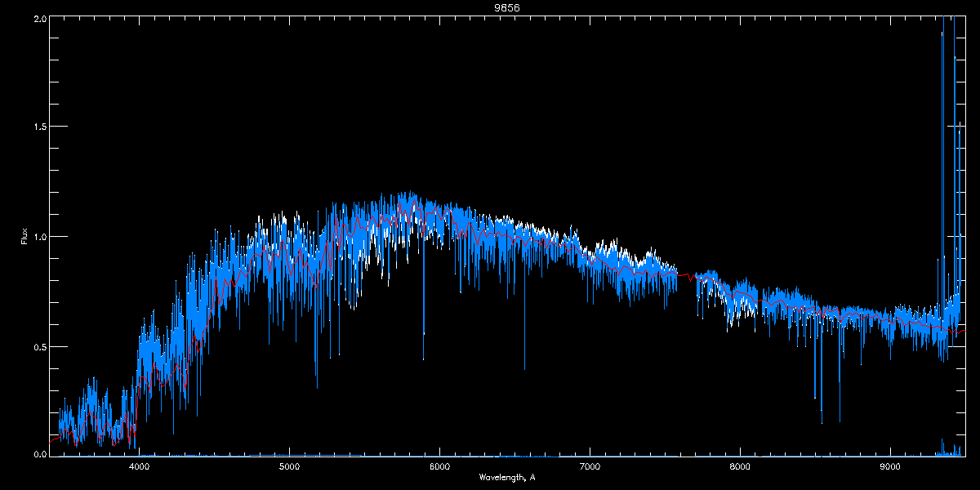The width and height of the screenshot is (980, 490).
Task: Click the spectrum peak just left of 6000
Action: tap(408, 194)
